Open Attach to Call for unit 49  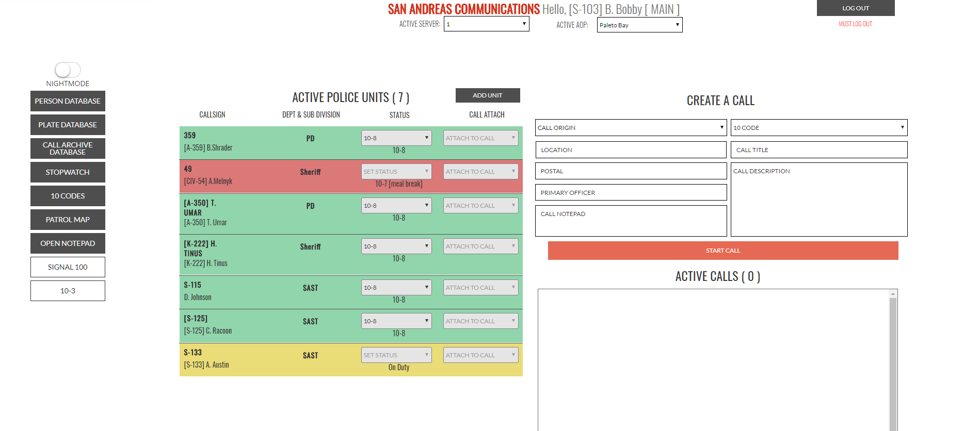481,172
